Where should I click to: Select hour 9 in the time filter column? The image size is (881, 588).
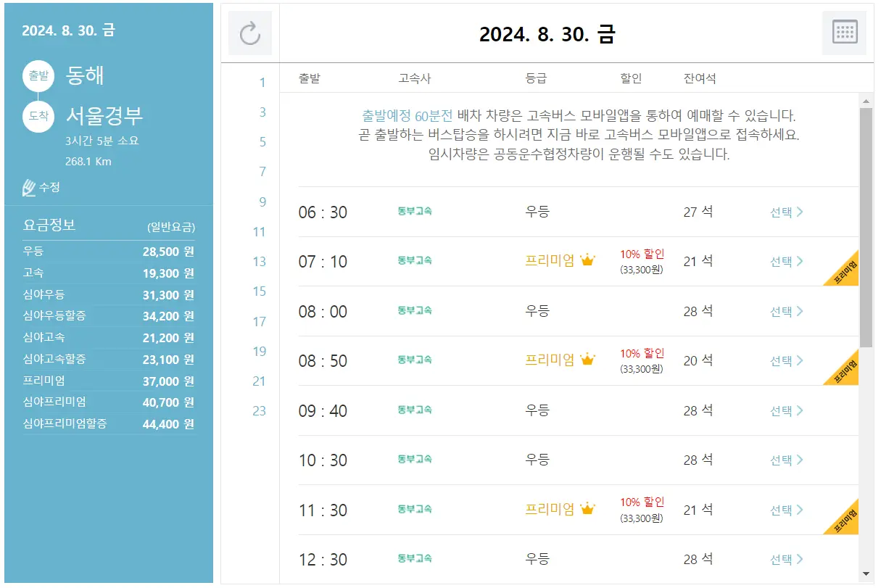tap(262, 202)
